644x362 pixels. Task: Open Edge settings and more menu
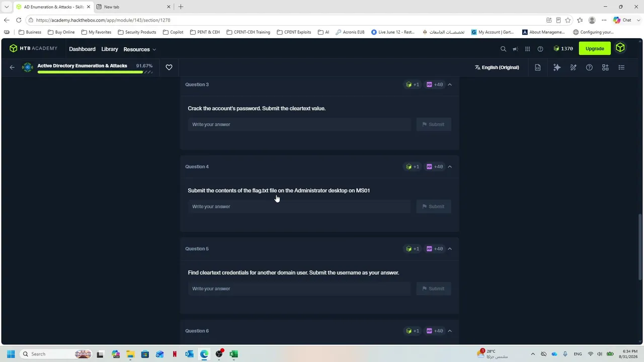click(604, 20)
